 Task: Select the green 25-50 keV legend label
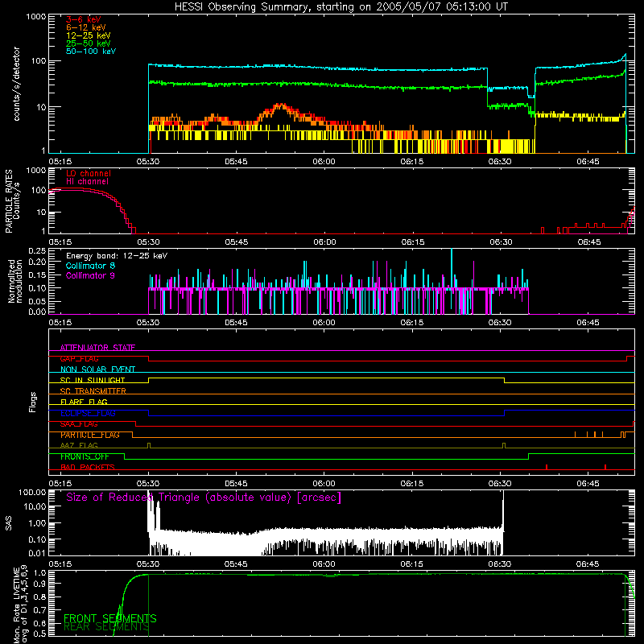(x=88, y=43)
